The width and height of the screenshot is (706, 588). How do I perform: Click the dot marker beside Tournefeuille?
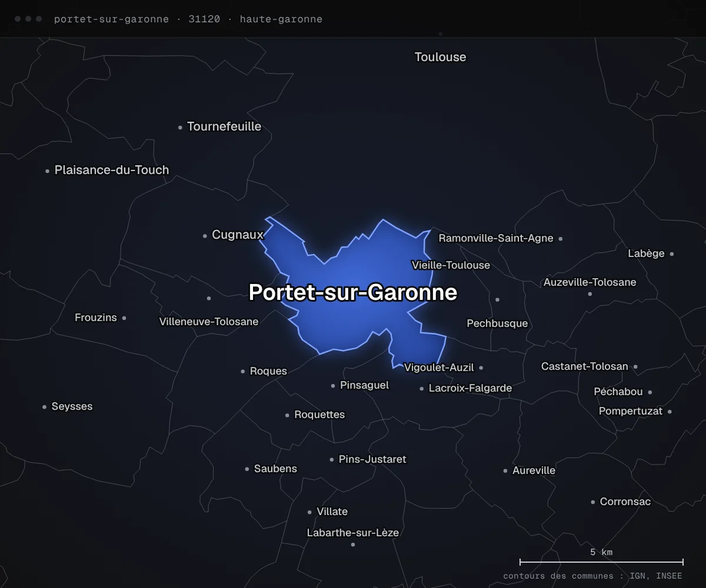coord(180,127)
